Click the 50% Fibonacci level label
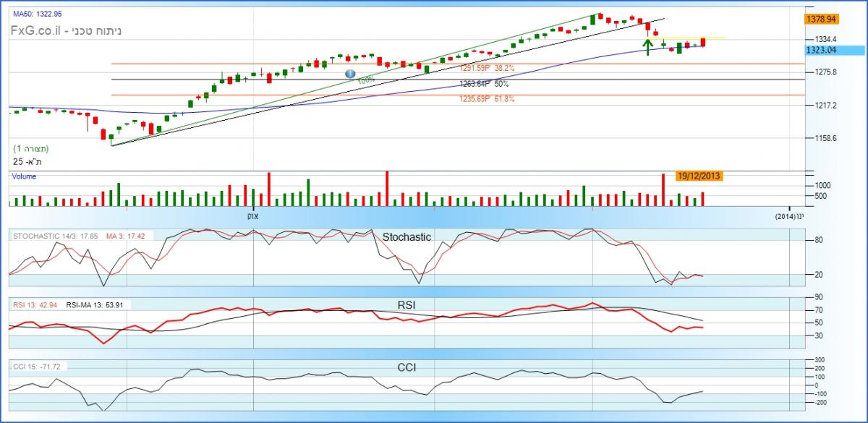This screenshot has height=423, width=868. coord(484,84)
